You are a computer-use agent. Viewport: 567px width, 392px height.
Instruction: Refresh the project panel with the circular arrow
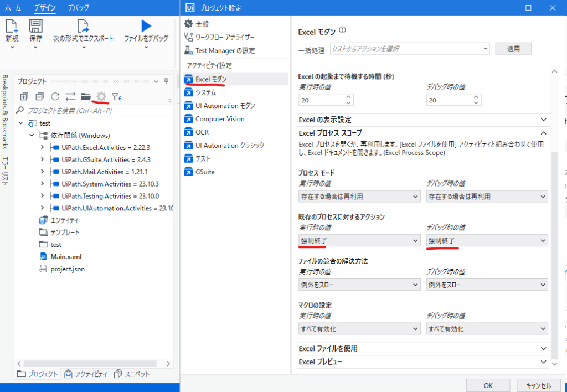pyautogui.click(x=55, y=96)
